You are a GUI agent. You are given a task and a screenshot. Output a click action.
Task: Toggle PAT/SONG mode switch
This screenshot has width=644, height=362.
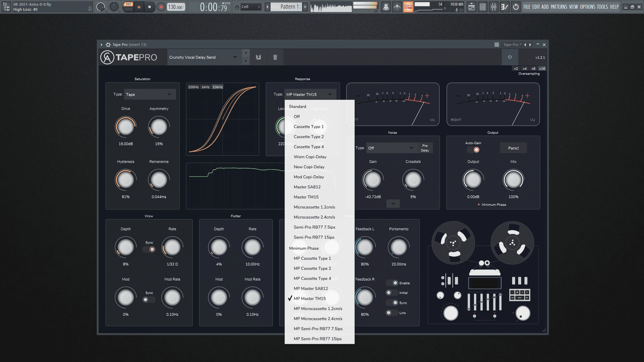[128, 7]
